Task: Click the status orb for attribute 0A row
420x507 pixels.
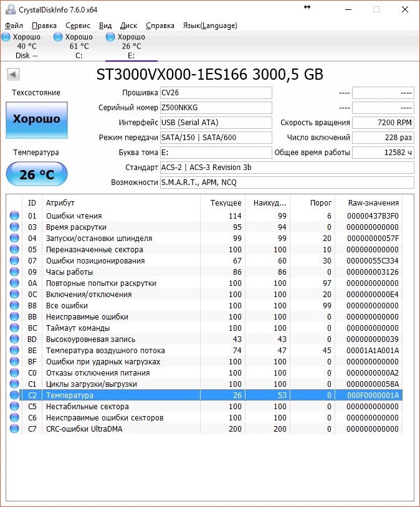Action: click(14, 283)
